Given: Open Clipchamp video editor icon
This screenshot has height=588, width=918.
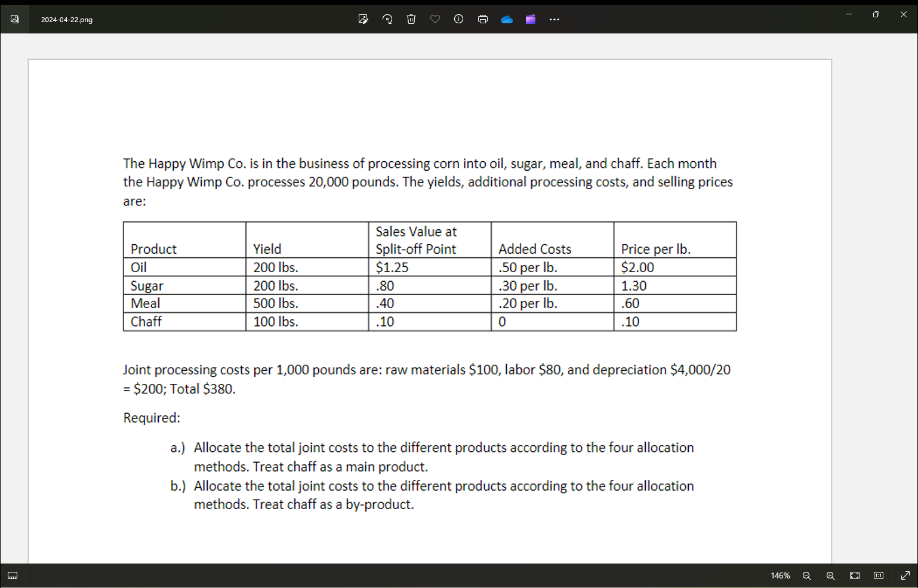Looking at the screenshot, I should (x=531, y=19).
